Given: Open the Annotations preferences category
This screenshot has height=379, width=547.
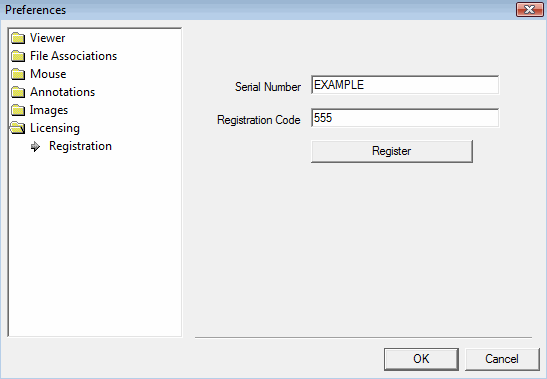Looking at the screenshot, I should pos(62,92).
